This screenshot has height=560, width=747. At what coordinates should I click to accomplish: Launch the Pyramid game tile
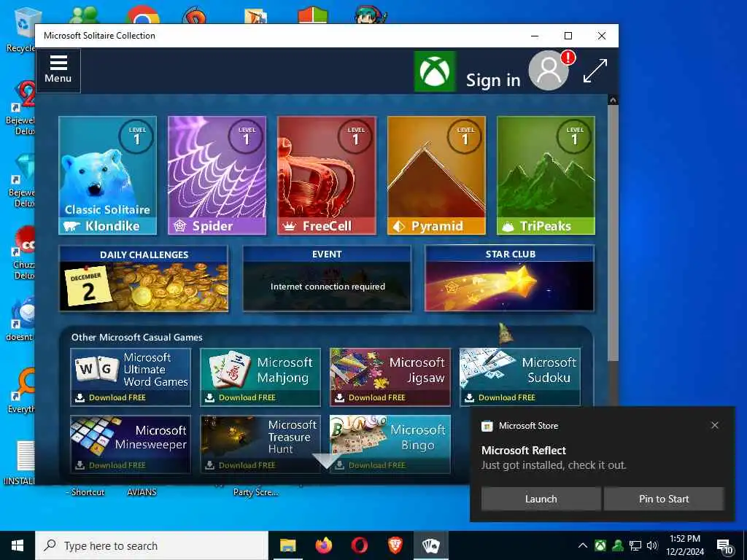click(436, 175)
